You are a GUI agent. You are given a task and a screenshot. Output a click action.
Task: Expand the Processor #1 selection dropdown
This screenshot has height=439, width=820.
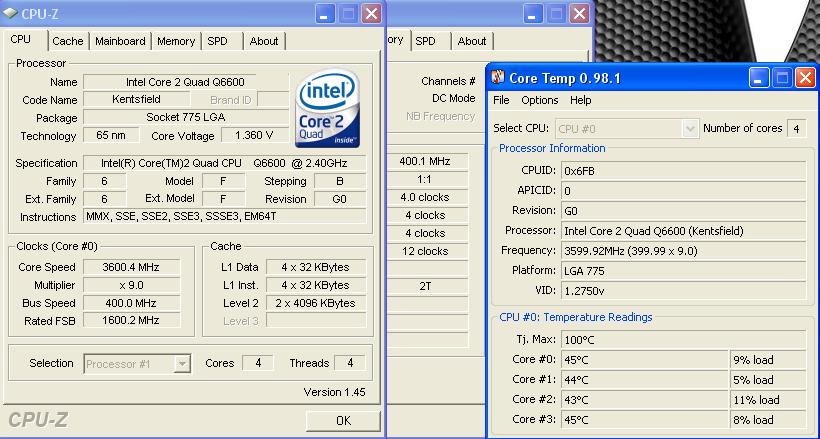coord(182,363)
